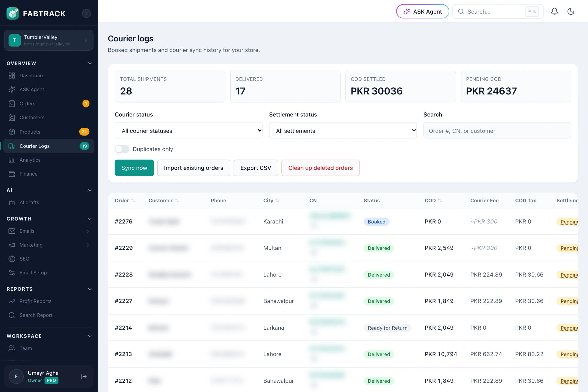Image resolution: width=588 pixels, height=392 pixels.
Task: Click the SEO globe icon
Action: pos(12,259)
